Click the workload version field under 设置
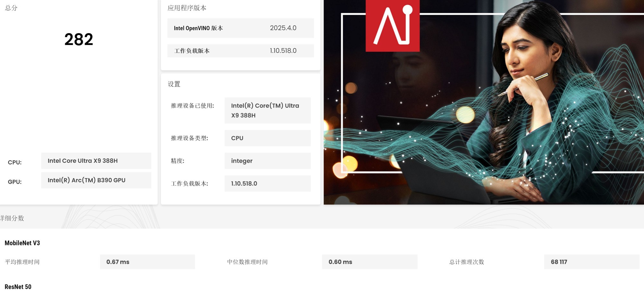The image size is (644, 294). 267,183
